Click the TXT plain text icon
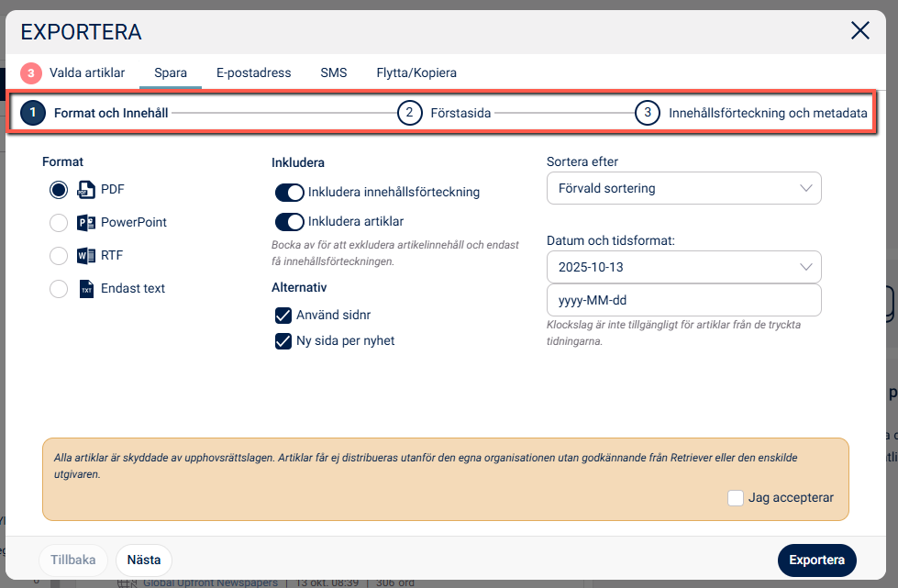This screenshot has width=898, height=588. tap(86, 289)
